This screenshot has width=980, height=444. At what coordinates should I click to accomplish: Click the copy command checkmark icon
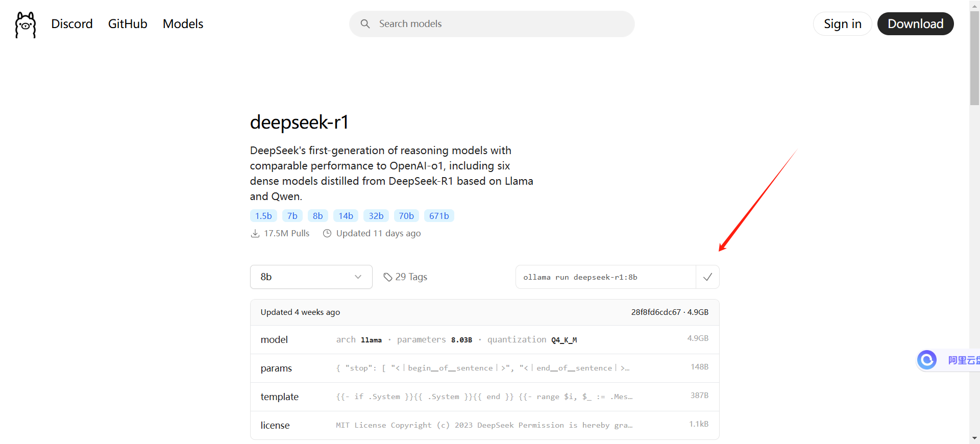tap(707, 277)
